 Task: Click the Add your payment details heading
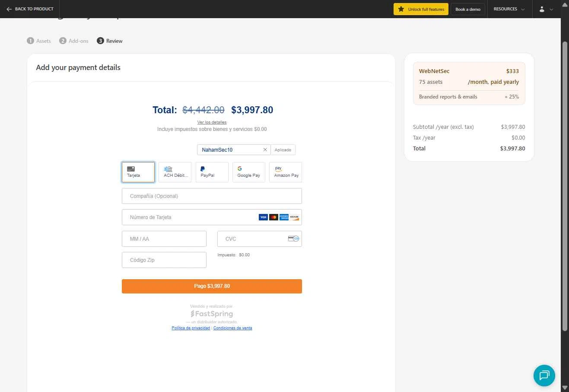78,67
